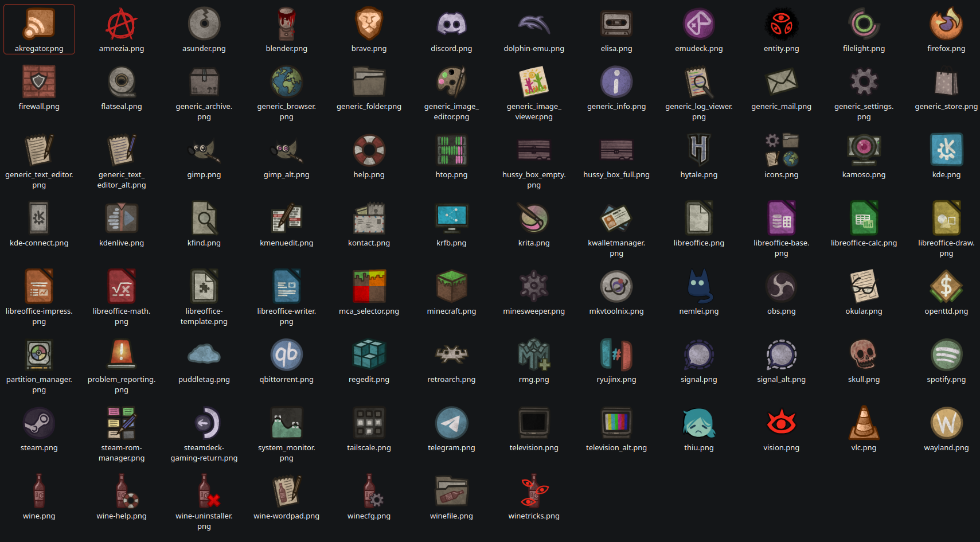The height and width of the screenshot is (542, 980).
Task: Select the television_alt color bars icon
Action: click(x=616, y=423)
